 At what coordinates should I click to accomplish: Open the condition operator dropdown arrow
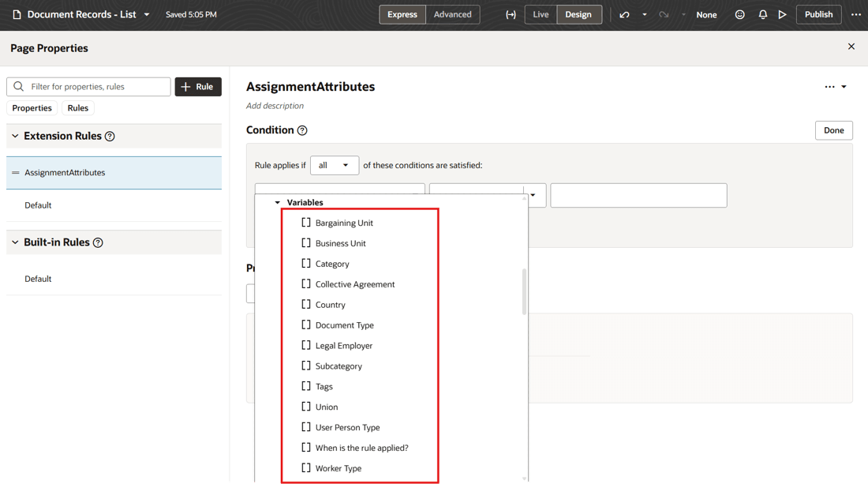point(533,195)
